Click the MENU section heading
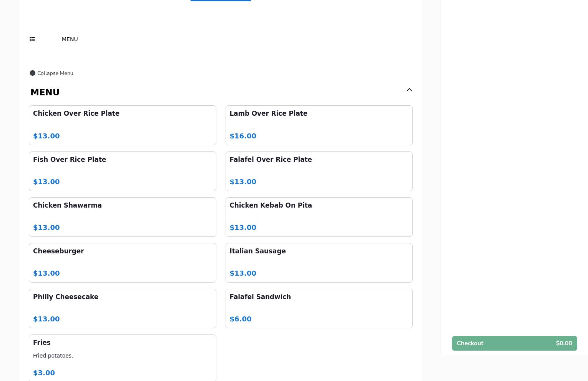 (45, 92)
